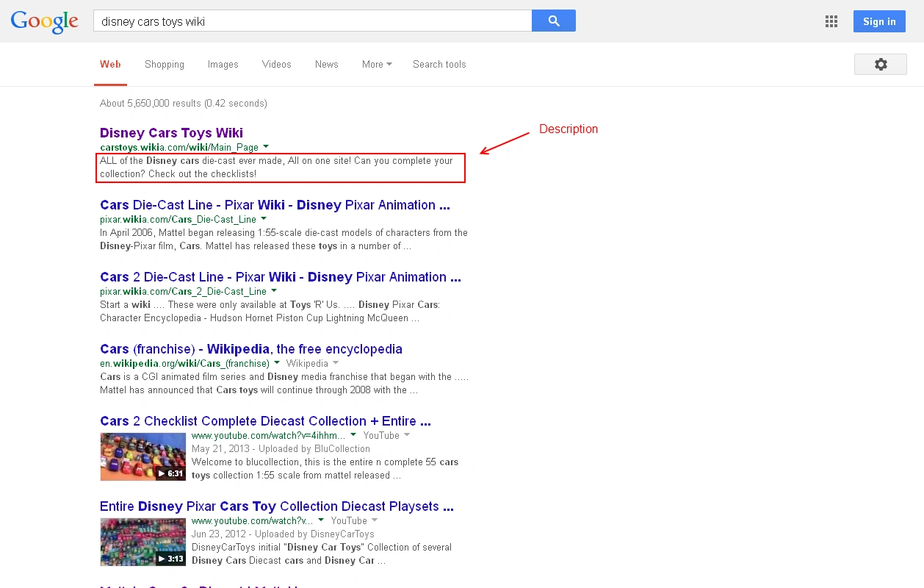Expand green arrow beside www.youtube.com/watch?v=4ihhm URL
The height and width of the screenshot is (588, 924).
[353, 434]
